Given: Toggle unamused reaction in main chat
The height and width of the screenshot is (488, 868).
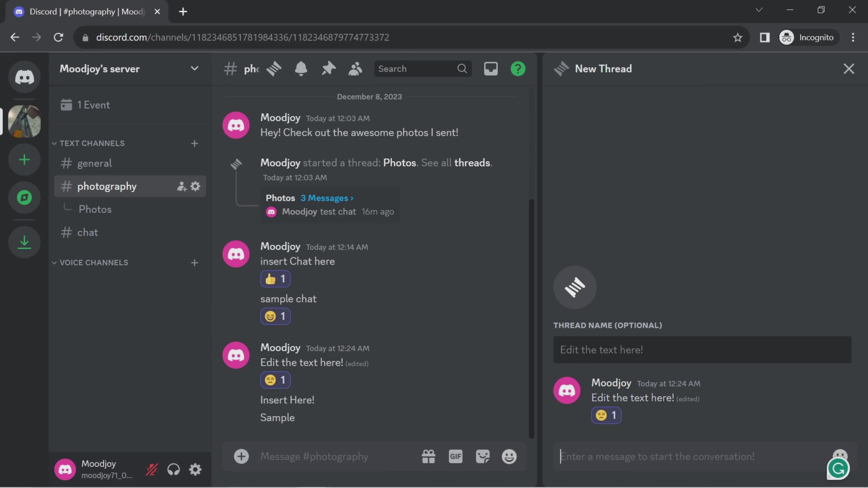Looking at the screenshot, I should coord(275,380).
